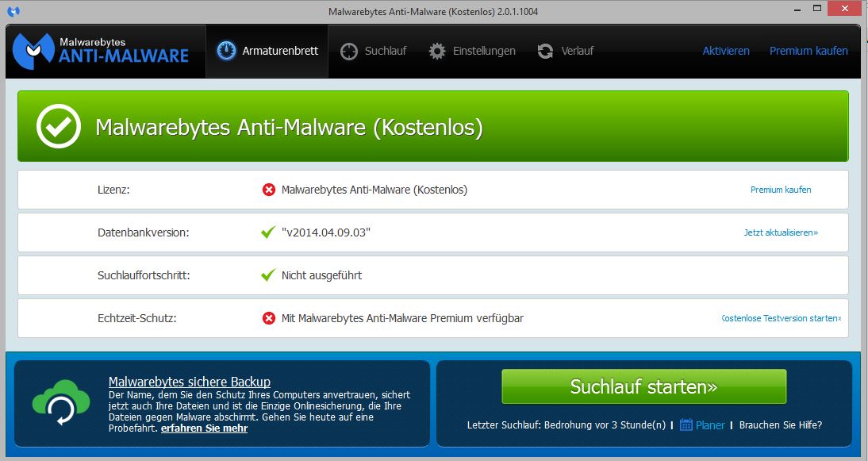
Task: Click the Verlauf refresh-arrows icon
Action: (x=544, y=50)
